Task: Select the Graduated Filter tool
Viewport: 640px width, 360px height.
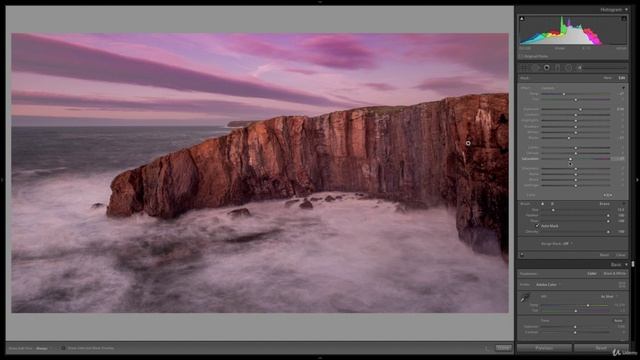Action: coord(558,68)
